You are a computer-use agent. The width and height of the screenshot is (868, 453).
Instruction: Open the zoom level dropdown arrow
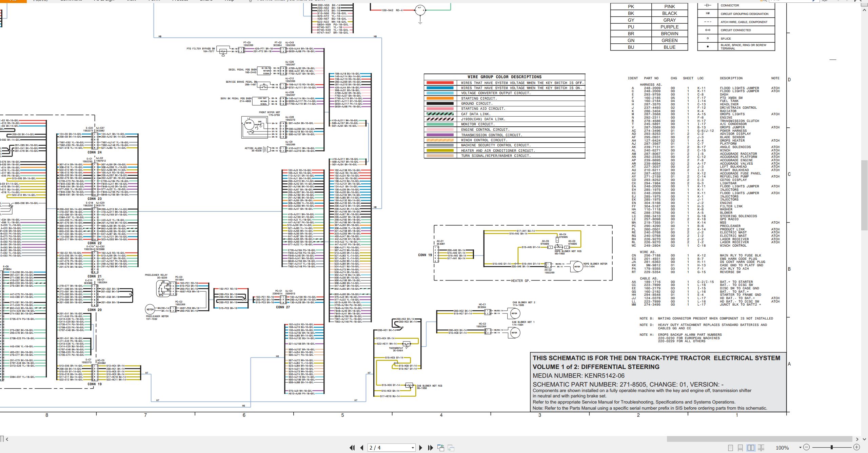point(800,448)
